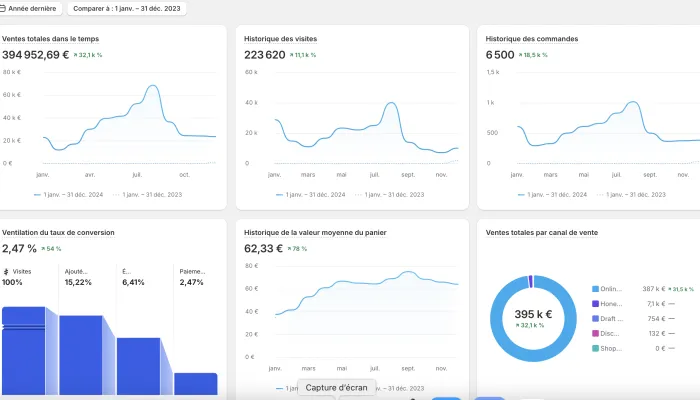700x400 pixels.
Task: Click the calendar icon in Année dernière button
Action: coord(3,8)
